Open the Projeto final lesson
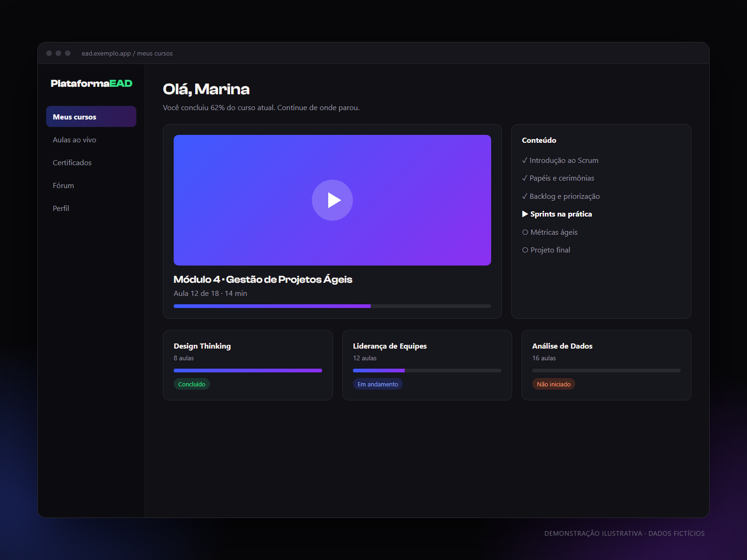 (x=546, y=250)
